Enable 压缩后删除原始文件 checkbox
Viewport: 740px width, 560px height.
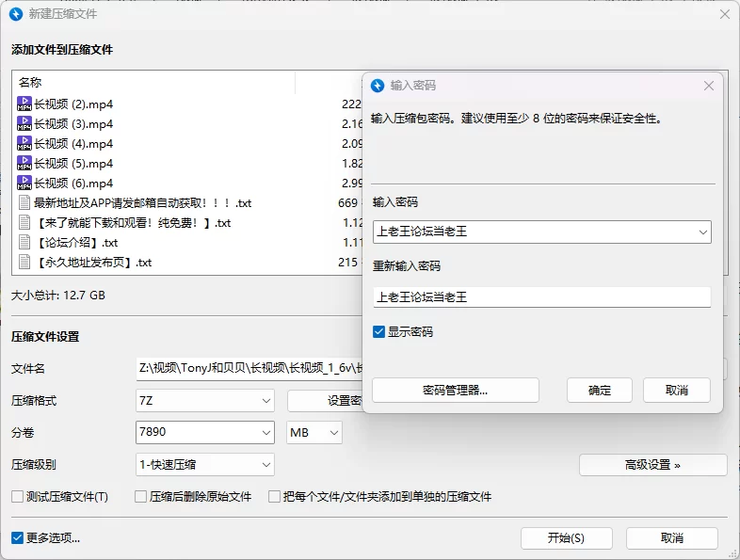point(140,497)
